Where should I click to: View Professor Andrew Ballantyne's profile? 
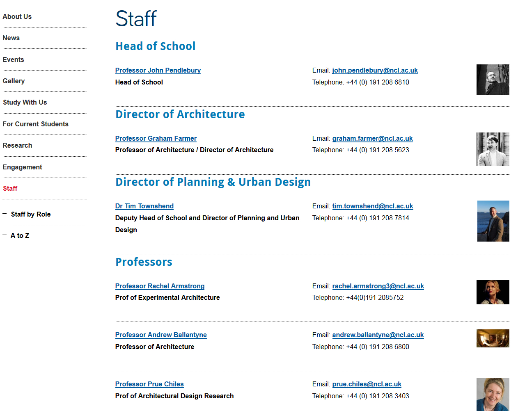[x=161, y=335]
